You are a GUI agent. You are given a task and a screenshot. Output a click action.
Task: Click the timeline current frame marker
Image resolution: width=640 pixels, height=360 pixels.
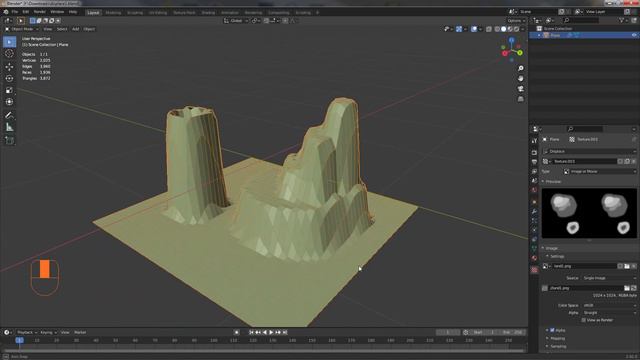tap(19, 340)
